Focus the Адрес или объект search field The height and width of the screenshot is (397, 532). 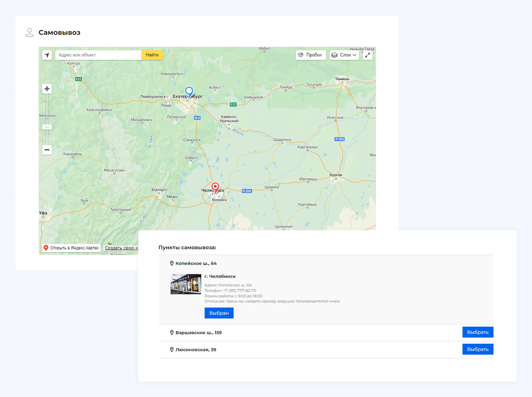[x=98, y=55]
